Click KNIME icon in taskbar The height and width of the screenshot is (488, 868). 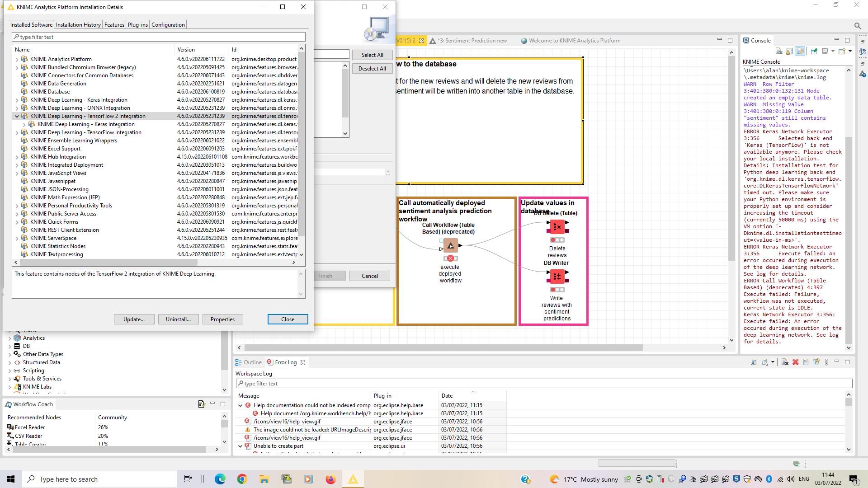pyautogui.click(x=353, y=479)
